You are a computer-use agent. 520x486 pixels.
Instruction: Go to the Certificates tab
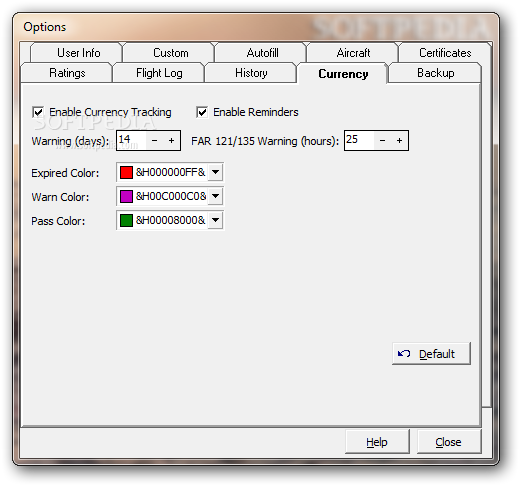pos(445,53)
